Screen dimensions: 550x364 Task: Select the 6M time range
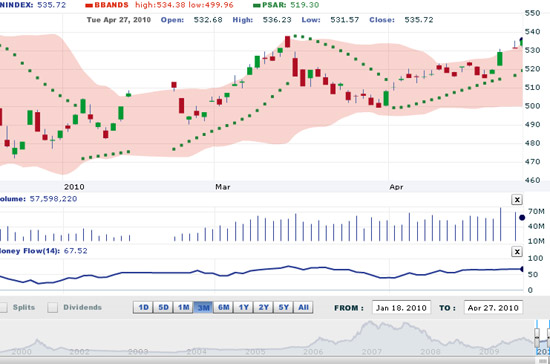(x=223, y=308)
